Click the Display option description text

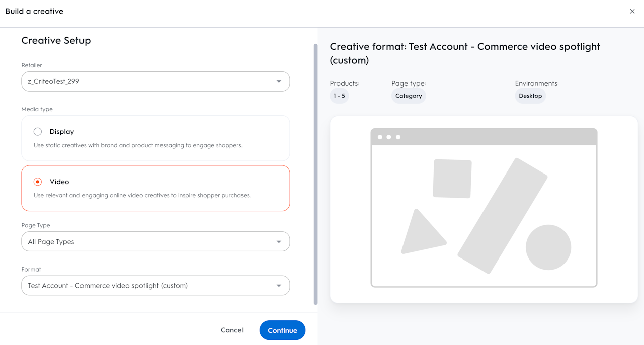(138, 145)
